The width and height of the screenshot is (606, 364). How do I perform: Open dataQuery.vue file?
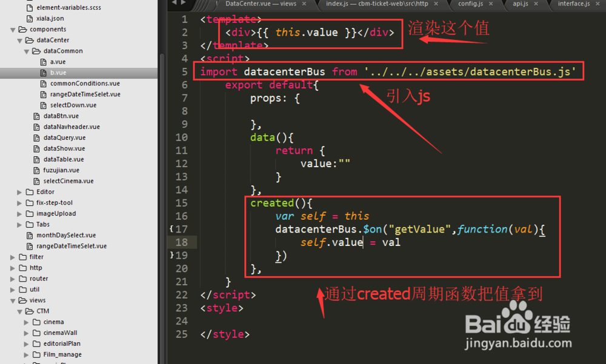64,137
